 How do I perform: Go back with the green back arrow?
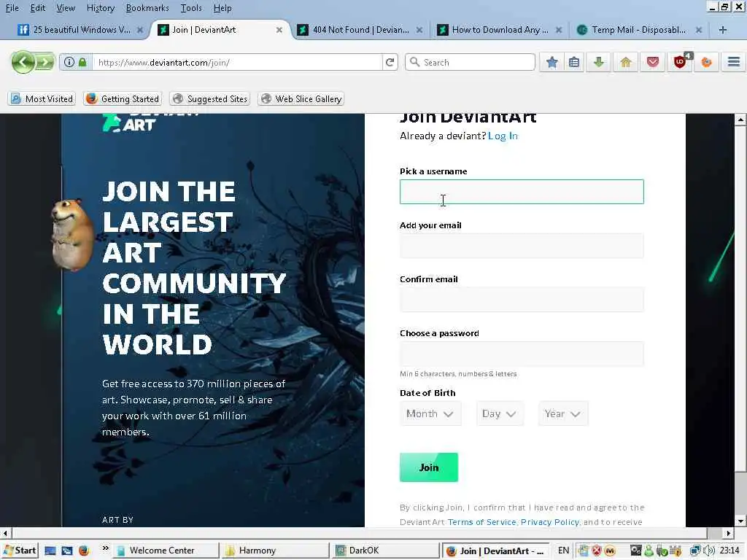23,62
